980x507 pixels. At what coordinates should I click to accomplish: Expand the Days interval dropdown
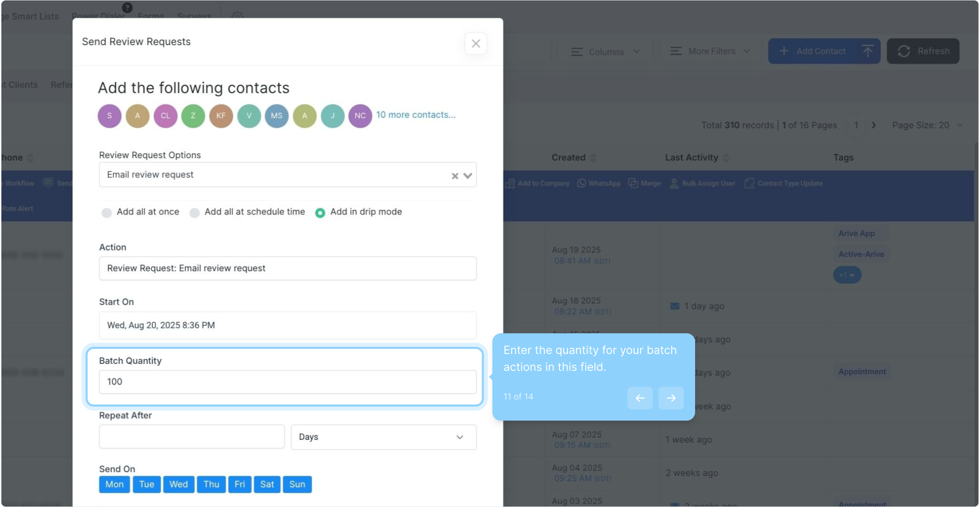383,437
